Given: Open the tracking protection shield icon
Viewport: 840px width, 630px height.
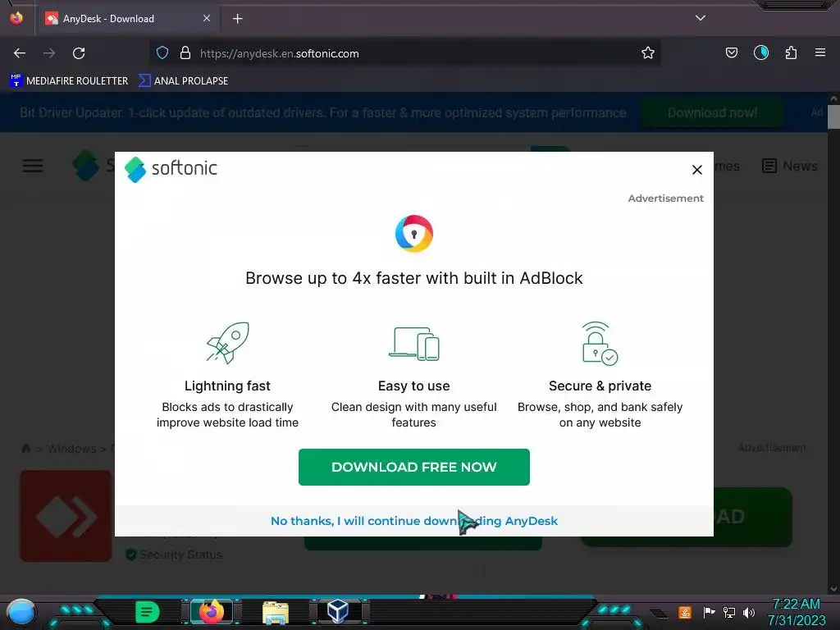Looking at the screenshot, I should click(x=162, y=53).
